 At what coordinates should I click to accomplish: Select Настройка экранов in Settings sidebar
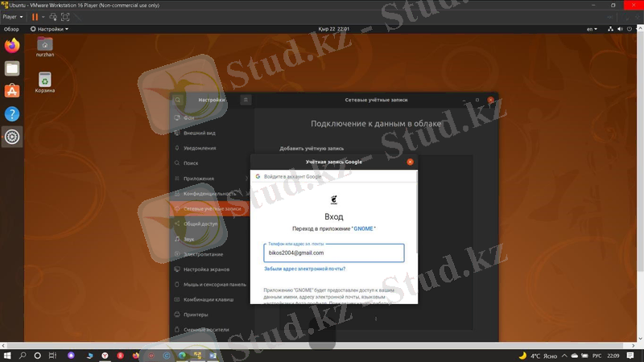[210, 269]
